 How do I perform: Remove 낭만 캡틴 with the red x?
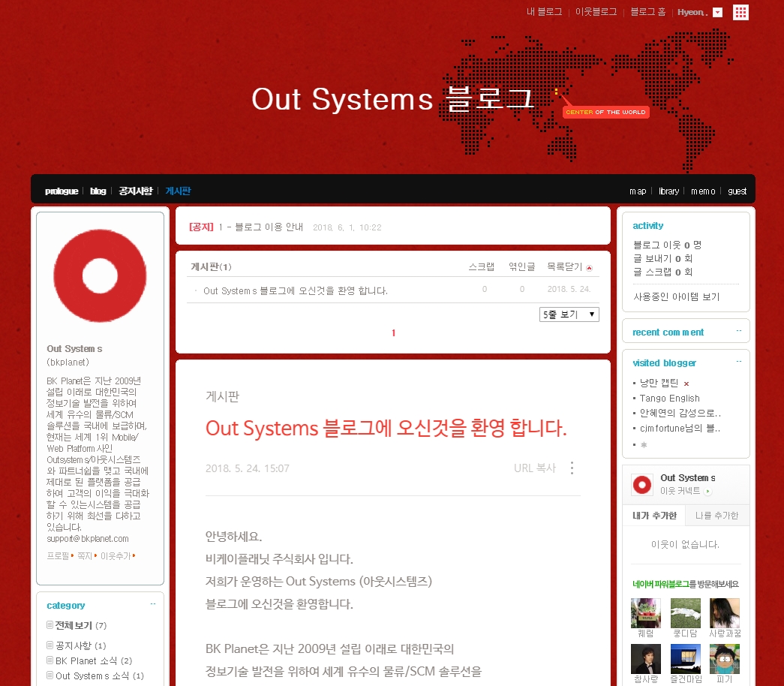tap(686, 384)
